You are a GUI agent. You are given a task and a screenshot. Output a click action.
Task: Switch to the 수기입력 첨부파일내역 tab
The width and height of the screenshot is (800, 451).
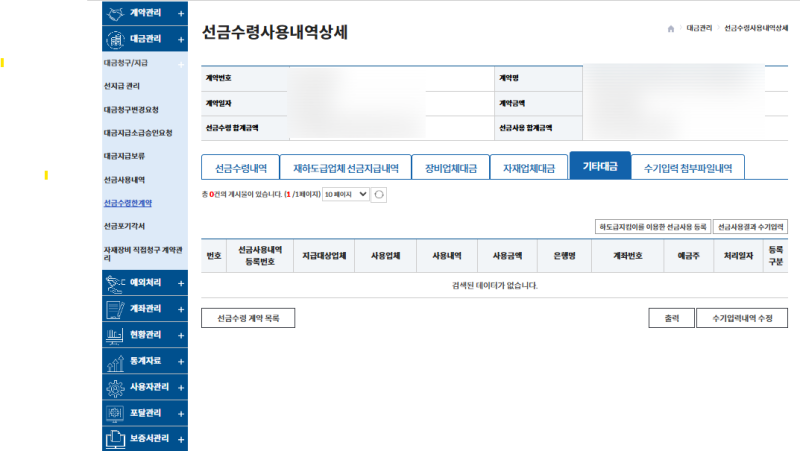pos(688,167)
